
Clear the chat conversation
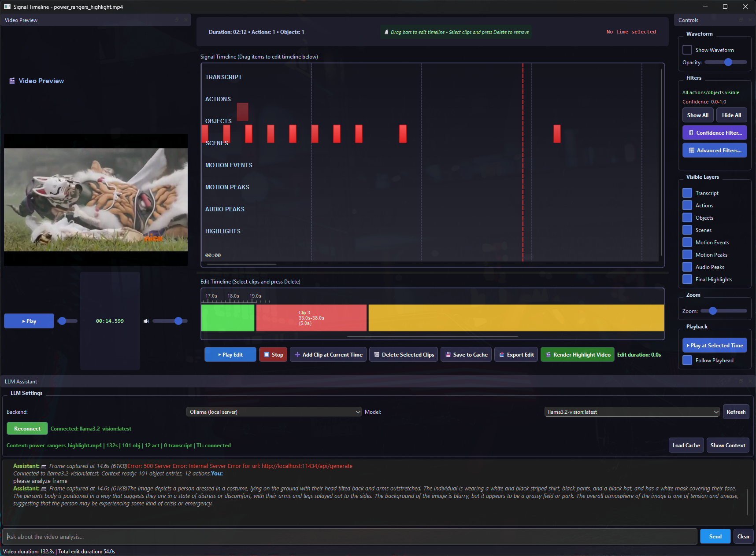click(x=743, y=536)
